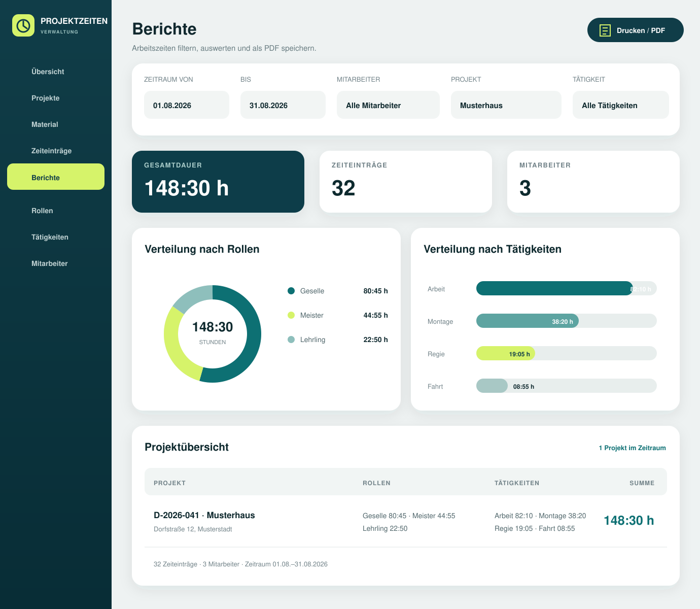Open the Projekt dropdown showing Musterhaus
This screenshot has width=700, height=609.
point(506,105)
